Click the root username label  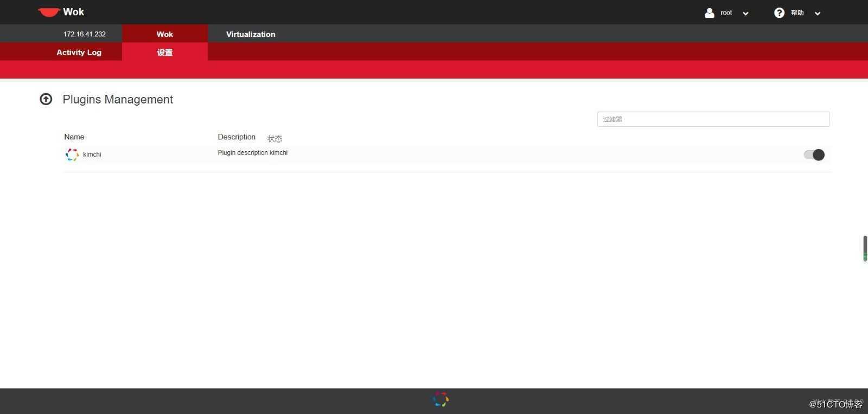click(726, 13)
